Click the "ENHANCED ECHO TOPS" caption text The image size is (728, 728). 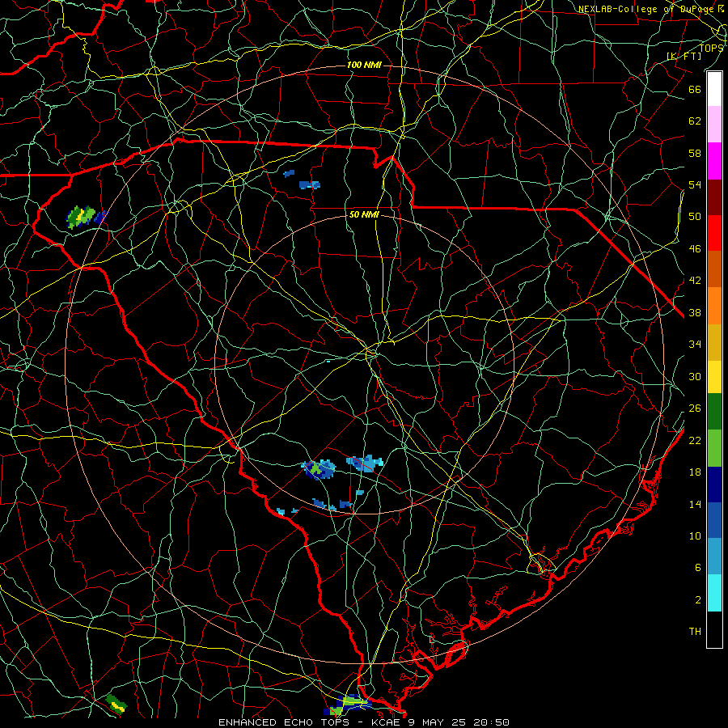pos(284,722)
